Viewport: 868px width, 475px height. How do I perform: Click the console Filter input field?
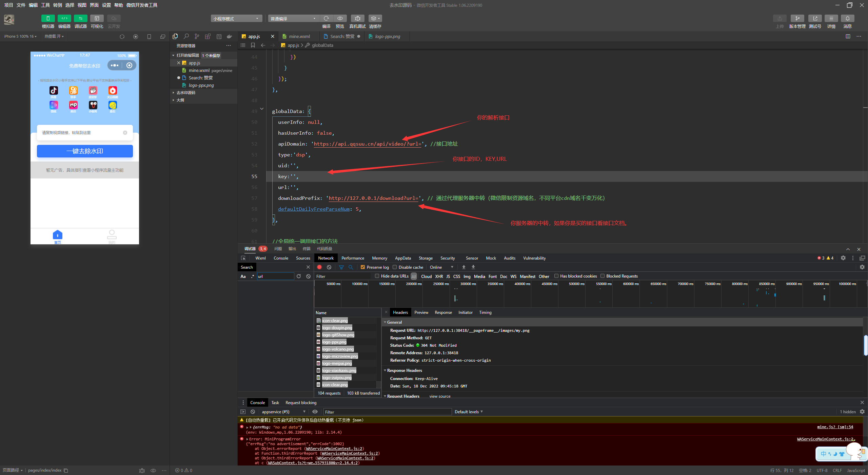click(387, 412)
